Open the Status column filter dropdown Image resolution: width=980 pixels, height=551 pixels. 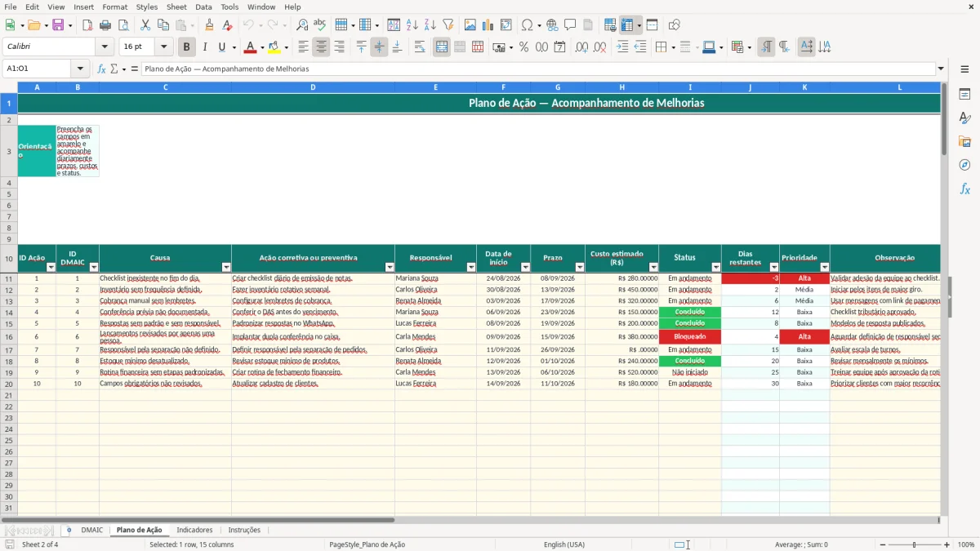(716, 267)
